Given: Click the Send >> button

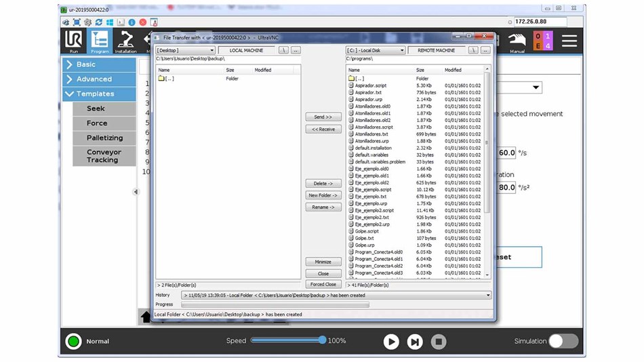Looking at the screenshot, I should (323, 117).
